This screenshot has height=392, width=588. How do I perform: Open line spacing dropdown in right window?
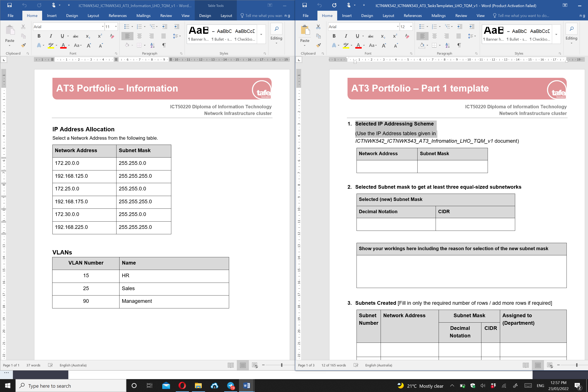click(475, 36)
